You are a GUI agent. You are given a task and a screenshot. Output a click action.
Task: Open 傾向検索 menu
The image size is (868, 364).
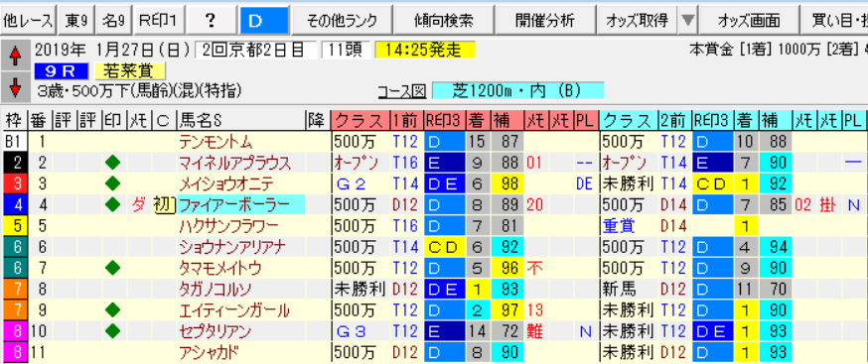[x=443, y=21]
